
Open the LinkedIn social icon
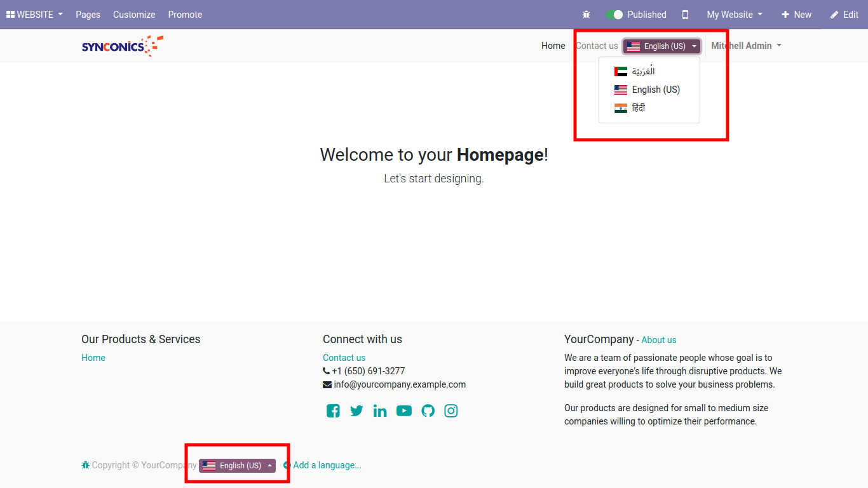coord(380,411)
